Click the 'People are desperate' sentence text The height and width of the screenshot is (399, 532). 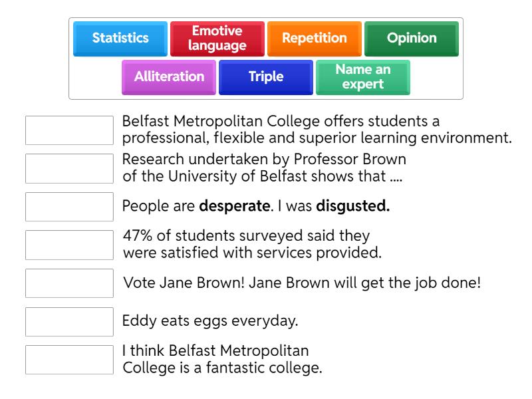(256, 206)
